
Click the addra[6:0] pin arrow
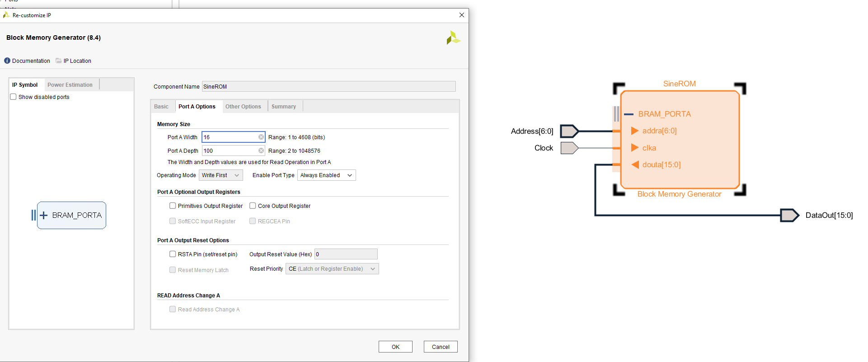click(x=634, y=131)
